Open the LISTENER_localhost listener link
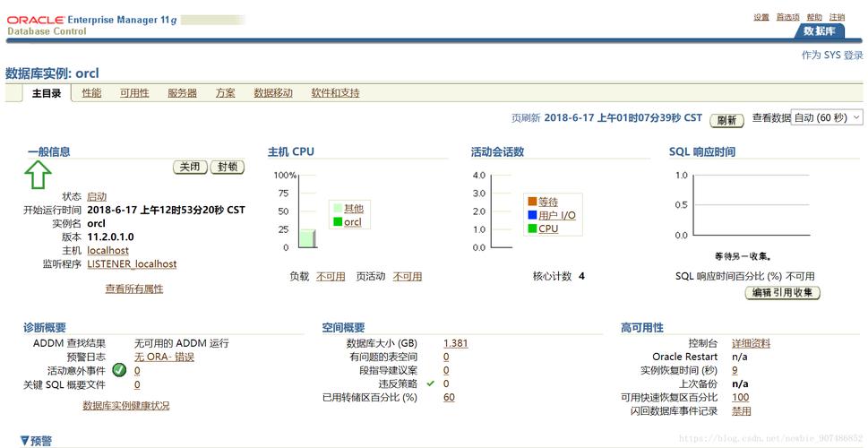This screenshot has height=448, width=868. click(x=132, y=263)
